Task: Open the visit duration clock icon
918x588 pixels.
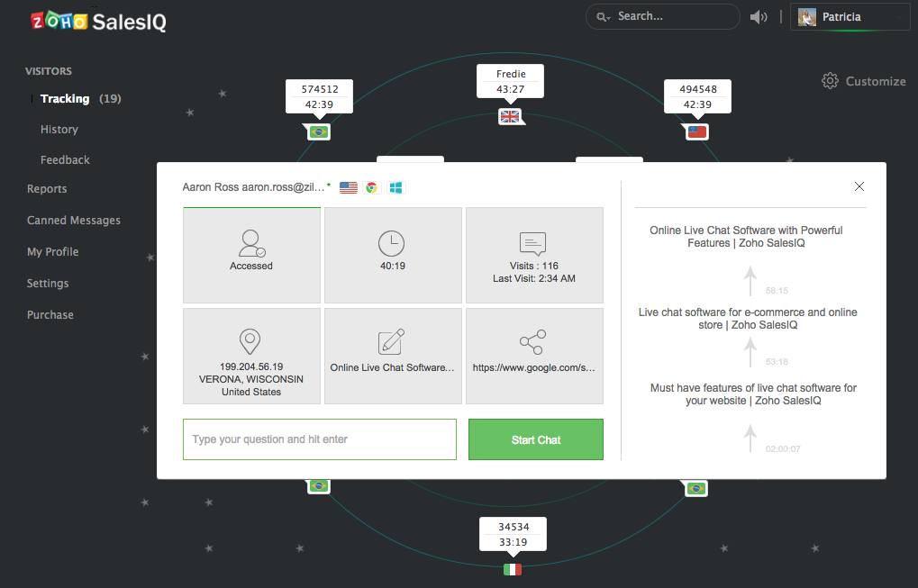Action: click(x=392, y=243)
